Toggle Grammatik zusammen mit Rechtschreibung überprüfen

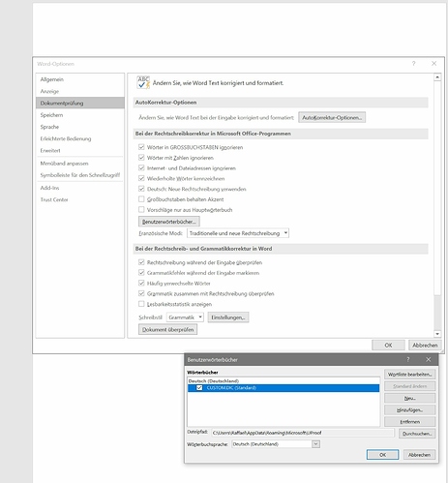coord(141,293)
